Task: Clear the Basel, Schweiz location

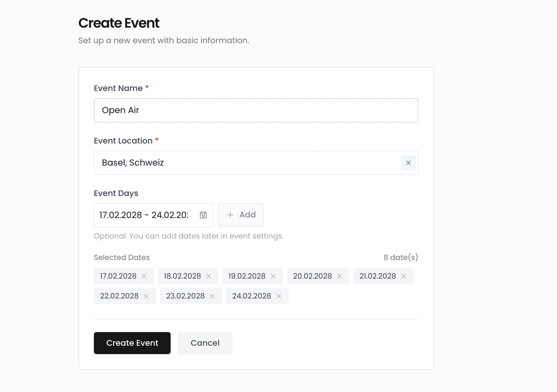Action: [x=408, y=163]
